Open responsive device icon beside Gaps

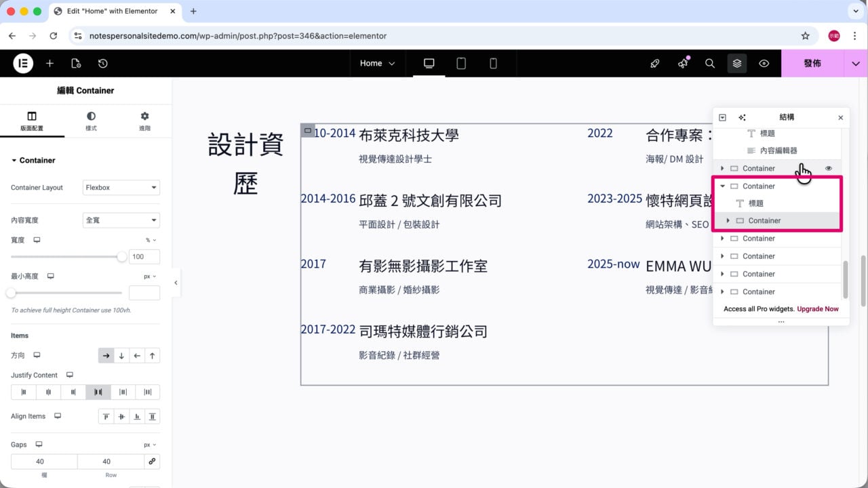point(39,445)
